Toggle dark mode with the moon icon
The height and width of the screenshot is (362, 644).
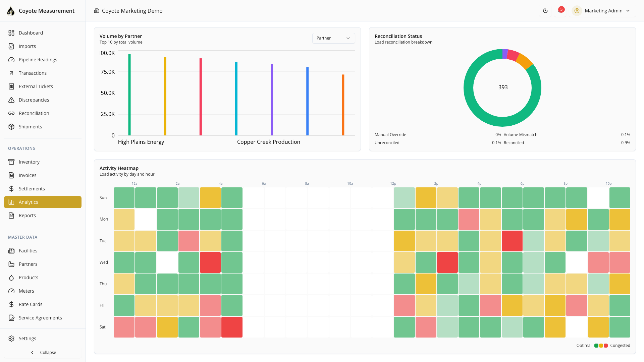(545, 11)
